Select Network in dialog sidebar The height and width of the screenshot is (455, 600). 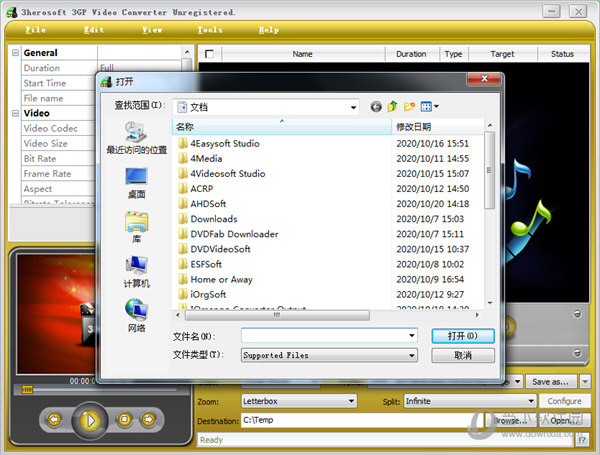point(136,315)
